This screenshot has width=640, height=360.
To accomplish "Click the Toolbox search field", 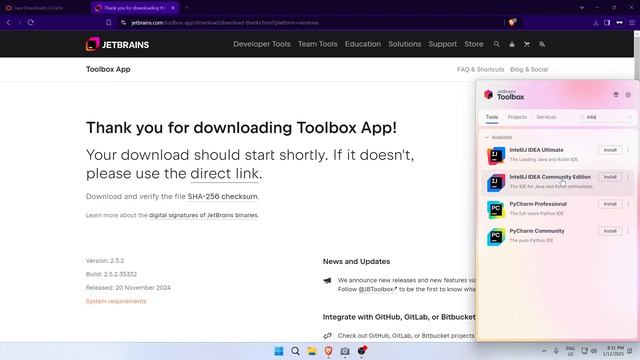I will tap(606, 117).
